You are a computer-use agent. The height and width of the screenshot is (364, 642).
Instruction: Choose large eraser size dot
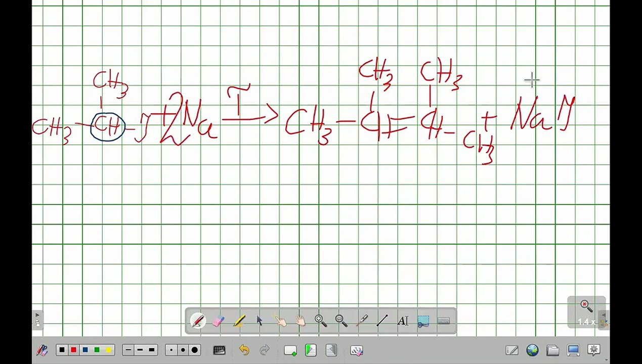click(194, 350)
